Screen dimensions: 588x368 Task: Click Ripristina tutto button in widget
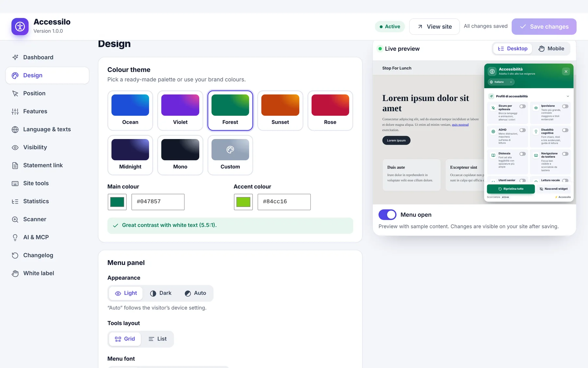point(511,189)
